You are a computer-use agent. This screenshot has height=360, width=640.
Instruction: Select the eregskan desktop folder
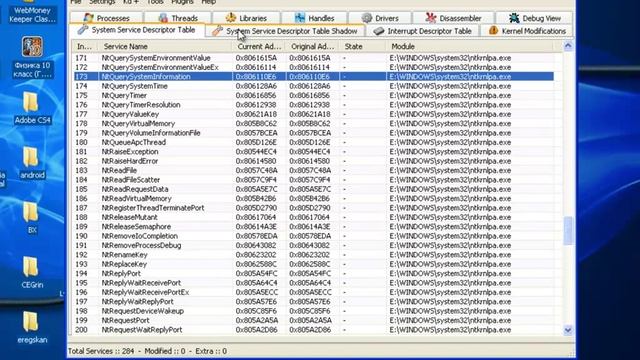[x=32, y=327]
